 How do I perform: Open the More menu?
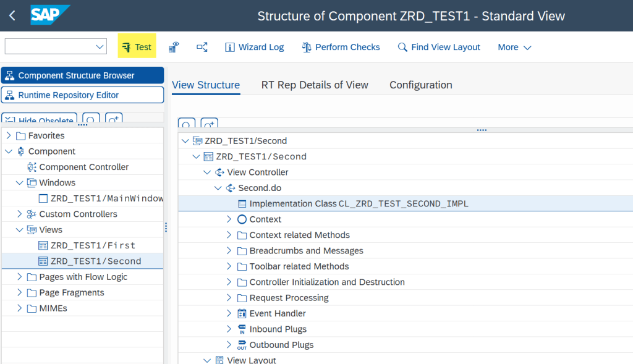click(514, 47)
